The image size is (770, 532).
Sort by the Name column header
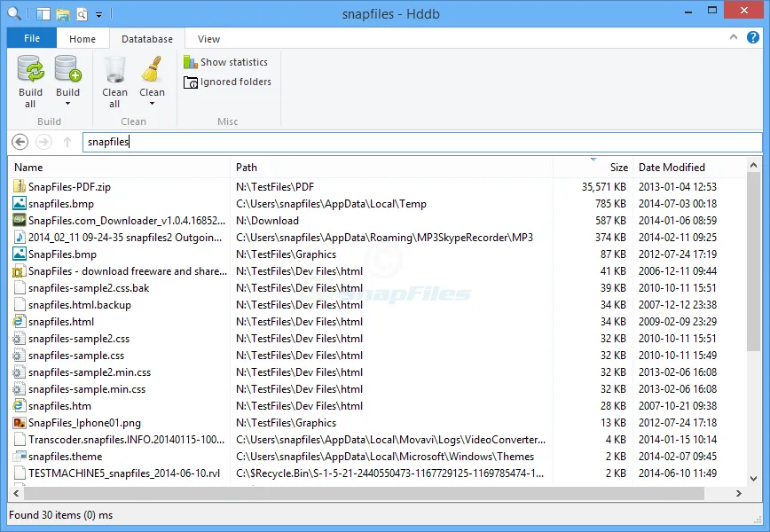[x=120, y=168]
